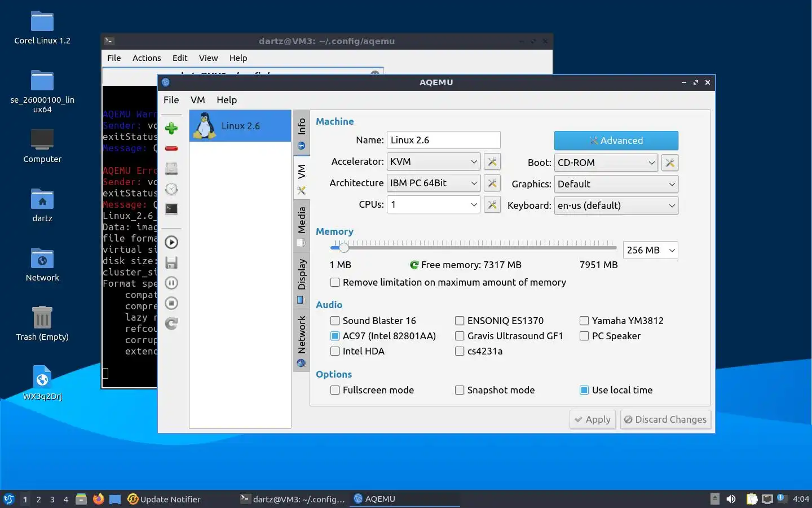812x508 pixels.
Task: Enable Yamaha YM3812 audio
Action: pyautogui.click(x=584, y=321)
